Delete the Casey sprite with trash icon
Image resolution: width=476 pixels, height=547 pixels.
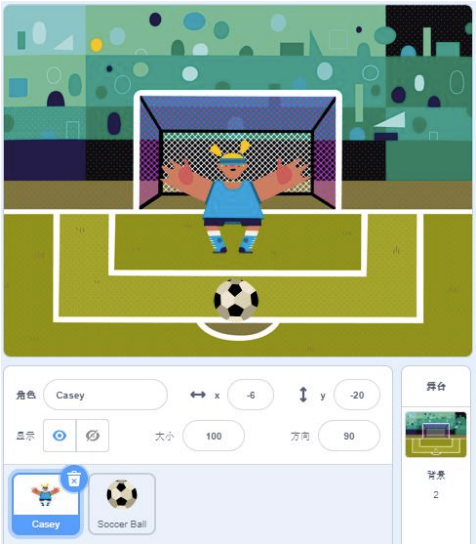coord(74,479)
